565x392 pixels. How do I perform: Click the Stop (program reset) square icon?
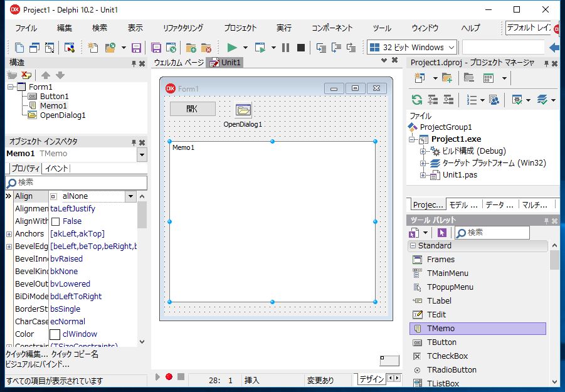coord(301,48)
